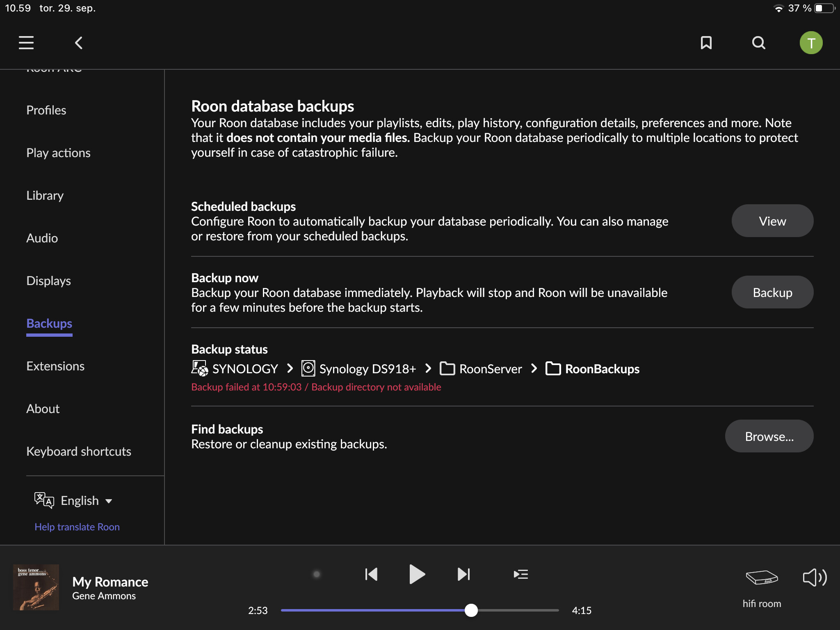Click chevron after Synology DS918+
840x630 pixels.
tap(428, 368)
